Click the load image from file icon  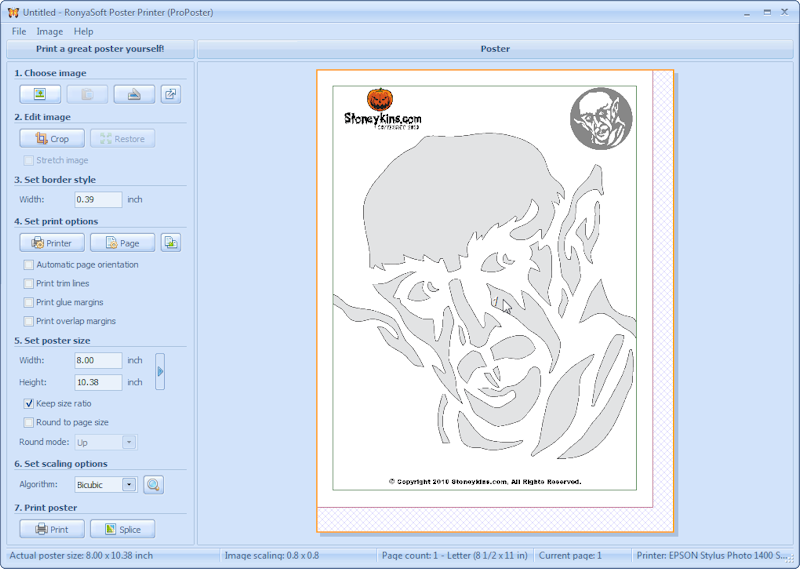click(x=40, y=94)
